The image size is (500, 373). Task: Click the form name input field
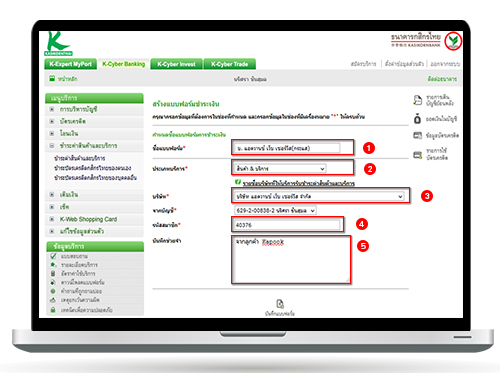[x=287, y=148]
